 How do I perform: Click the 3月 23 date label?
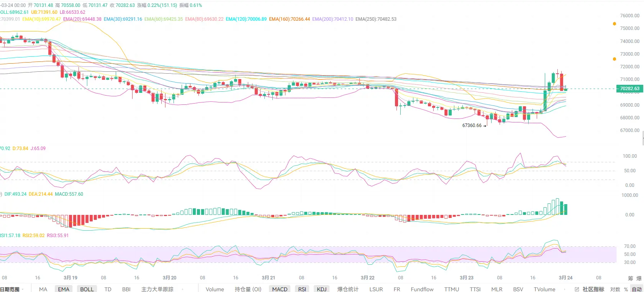click(x=467, y=278)
